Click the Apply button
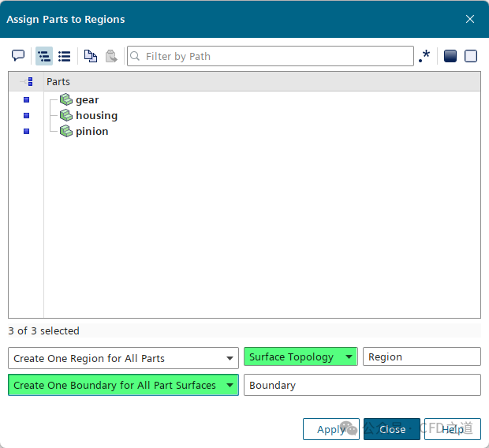The width and height of the screenshot is (489, 448). (x=330, y=429)
